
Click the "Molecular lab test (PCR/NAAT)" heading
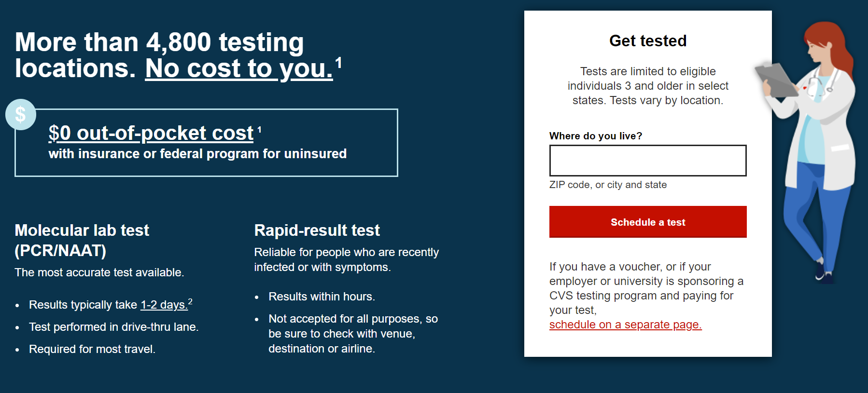(x=82, y=240)
